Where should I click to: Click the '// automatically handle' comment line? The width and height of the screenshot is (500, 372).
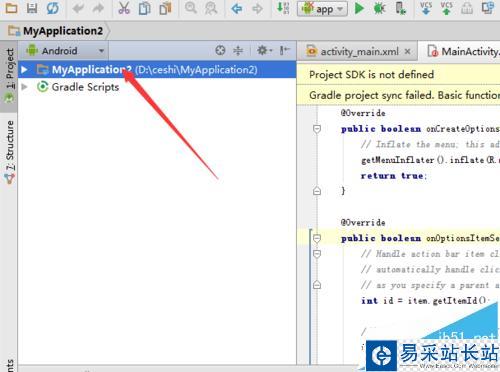click(x=430, y=269)
